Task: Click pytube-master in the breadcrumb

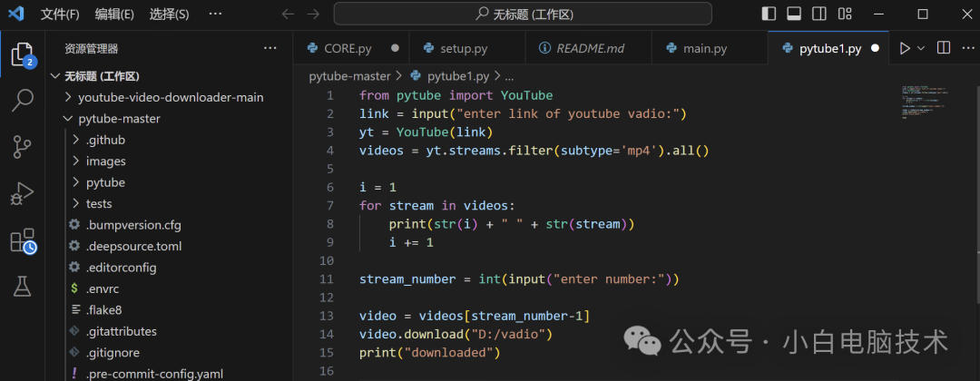Action: point(349,76)
